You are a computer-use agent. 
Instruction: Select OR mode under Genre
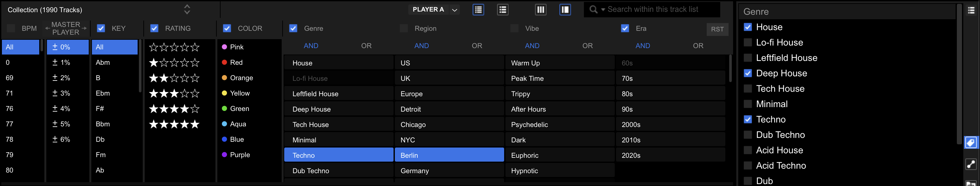tap(366, 46)
